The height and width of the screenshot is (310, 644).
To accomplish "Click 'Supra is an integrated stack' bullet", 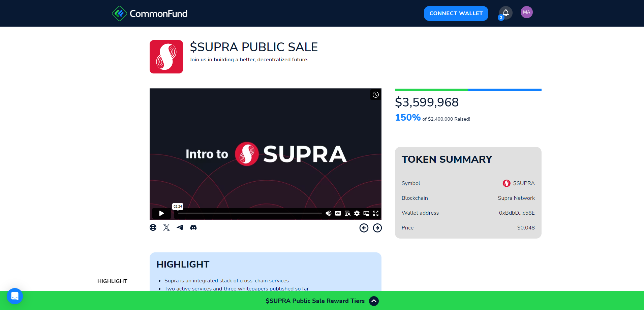I will click(x=226, y=281).
